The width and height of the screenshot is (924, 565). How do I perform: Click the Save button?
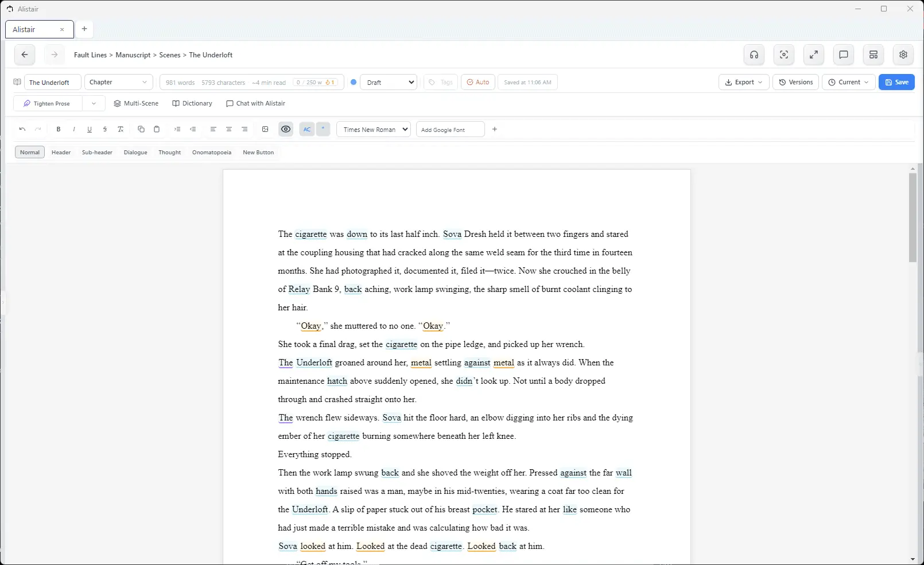pos(896,82)
